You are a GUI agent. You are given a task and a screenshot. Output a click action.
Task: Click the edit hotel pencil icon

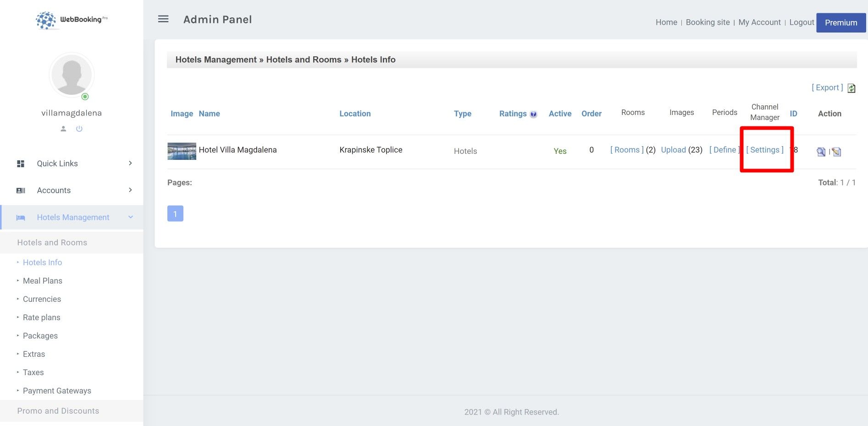pyautogui.click(x=837, y=152)
